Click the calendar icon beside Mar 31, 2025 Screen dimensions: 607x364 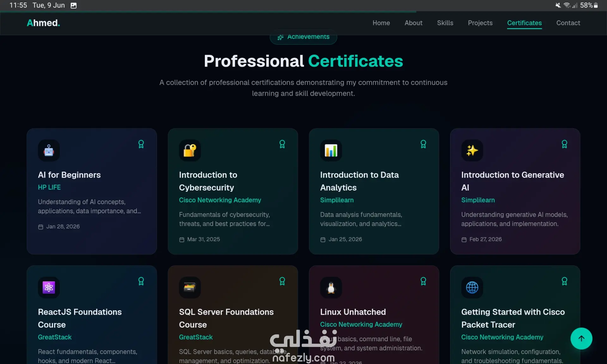click(181, 240)
